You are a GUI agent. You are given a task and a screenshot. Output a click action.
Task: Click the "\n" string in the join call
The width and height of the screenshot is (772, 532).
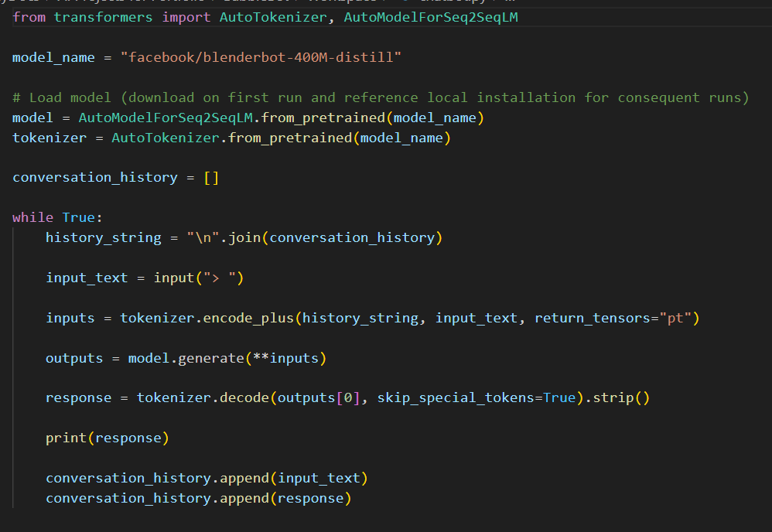199,237
